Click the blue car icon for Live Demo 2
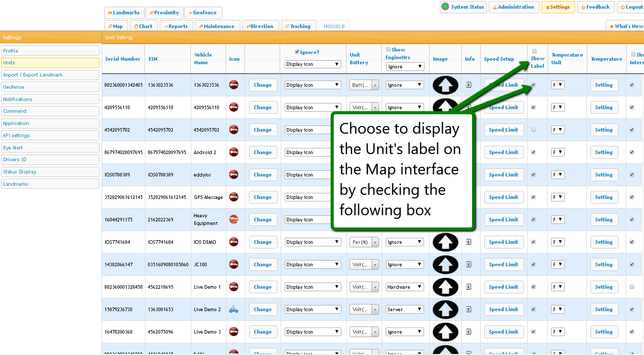 tap(234, 309)
